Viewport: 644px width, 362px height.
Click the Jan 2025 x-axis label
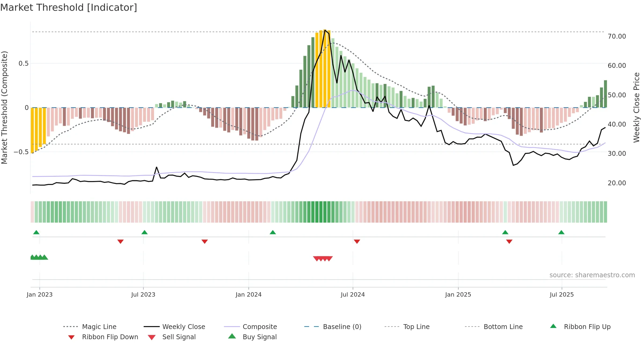coord(458,294)
